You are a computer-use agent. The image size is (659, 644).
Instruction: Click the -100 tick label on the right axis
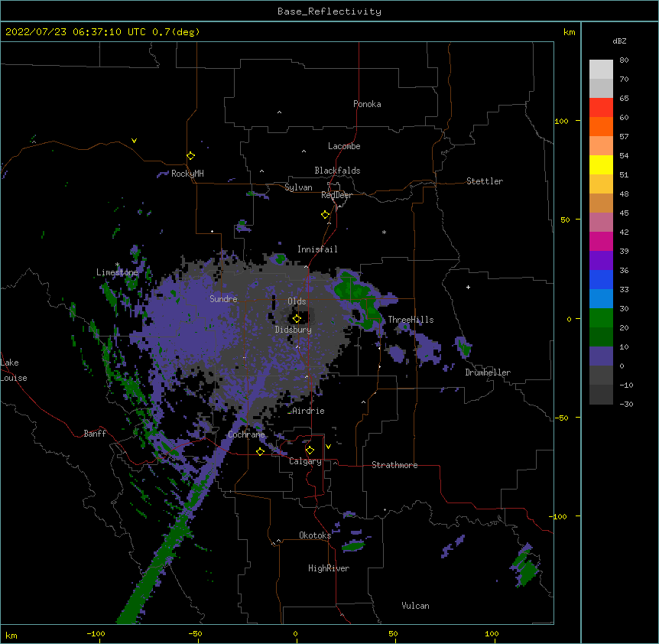(x=559, y=516)
